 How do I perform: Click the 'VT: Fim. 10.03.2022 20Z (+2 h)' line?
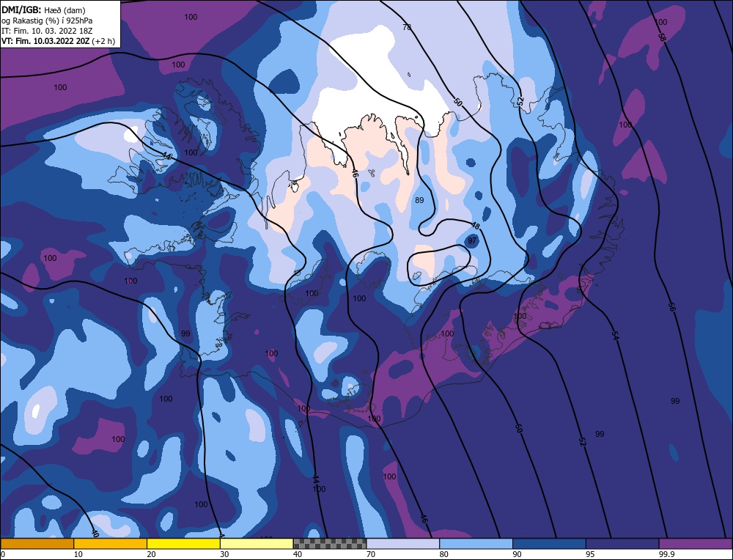58,41
